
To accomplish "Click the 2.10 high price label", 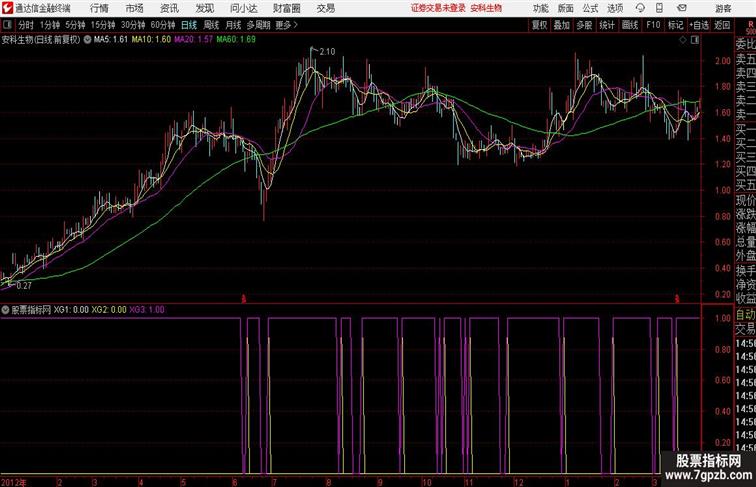I will 327,52.
